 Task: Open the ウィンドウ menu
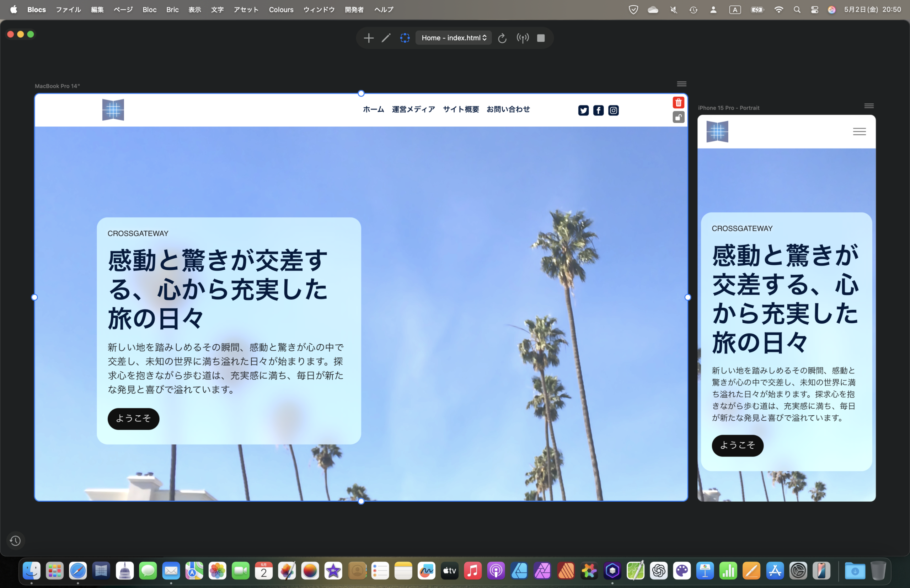coord(318,10)
